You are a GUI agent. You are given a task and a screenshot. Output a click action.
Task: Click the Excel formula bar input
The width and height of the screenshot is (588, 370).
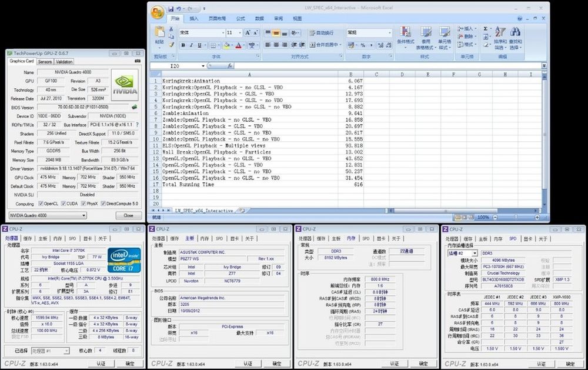pyautogui.click(x=387, y=66)
